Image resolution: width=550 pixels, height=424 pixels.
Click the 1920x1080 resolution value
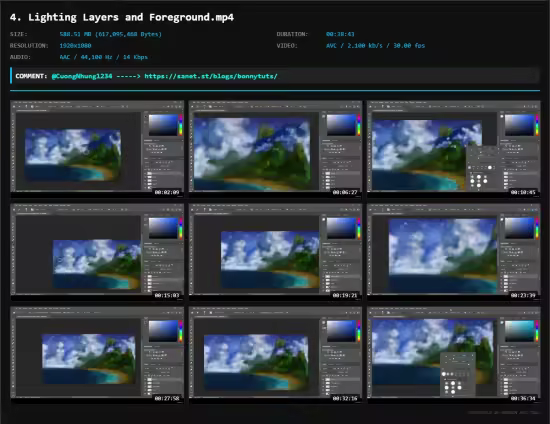tap(75, 46)
